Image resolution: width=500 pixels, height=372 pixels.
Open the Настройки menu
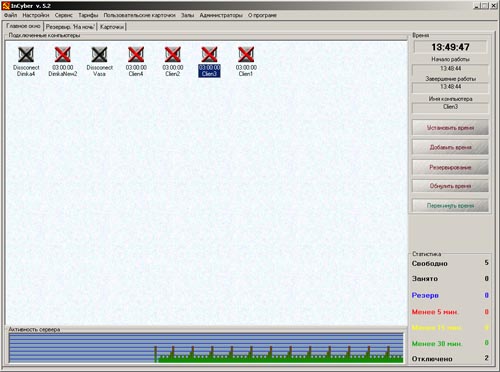36,15
